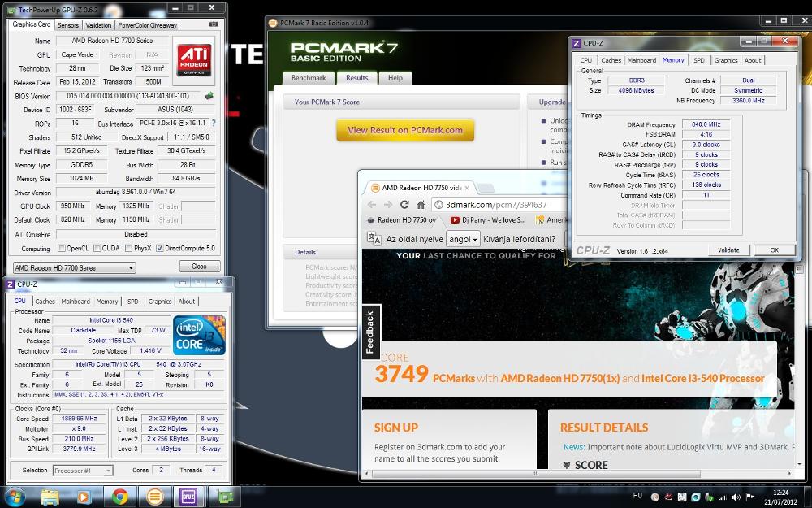Viewport: 812px width, 508px height.
Task: Open the About tab in the Memory CPU-Z window
Action: (x=753, y=60)
